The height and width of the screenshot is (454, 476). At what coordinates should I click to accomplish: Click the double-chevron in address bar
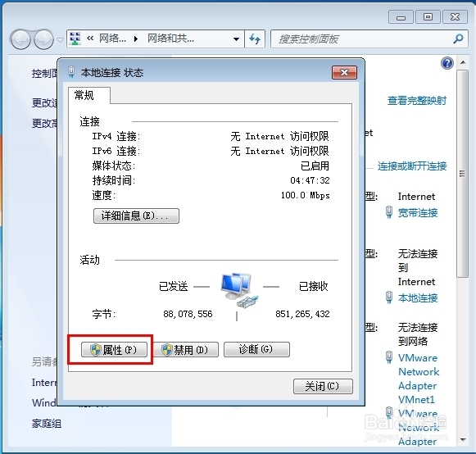tap(90, 39)
